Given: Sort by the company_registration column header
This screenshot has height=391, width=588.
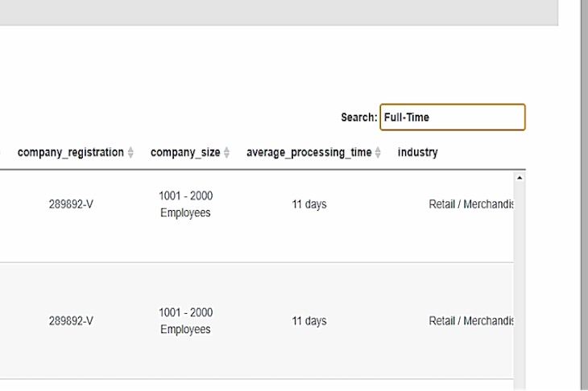Looking at the screenshot, I should click(71, 152).
